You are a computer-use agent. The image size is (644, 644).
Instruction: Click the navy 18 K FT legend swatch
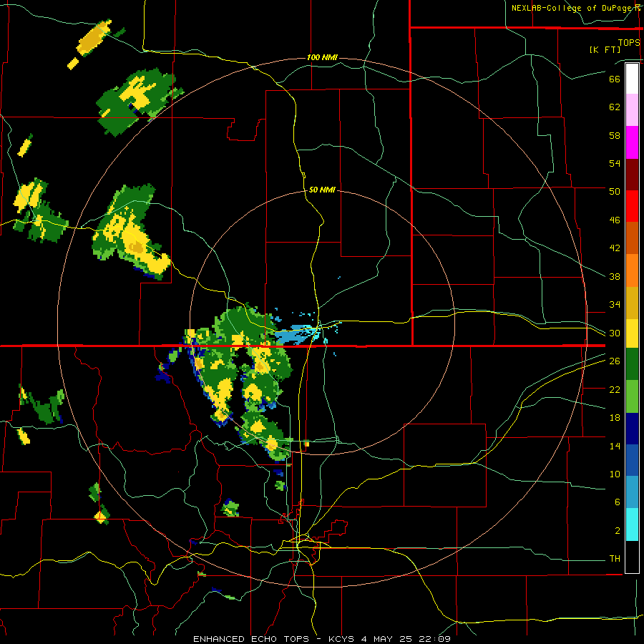[x=632, y=429]
